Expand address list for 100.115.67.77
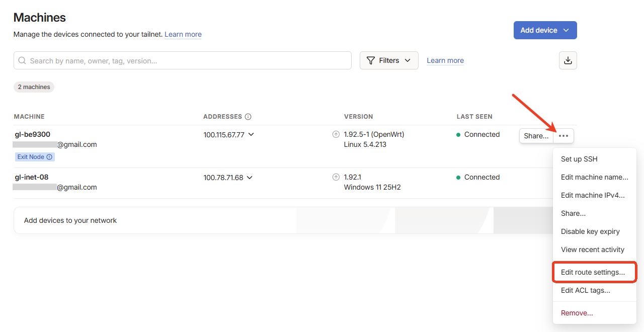The width and height of the screenshot is (644, 332). click(251, 135)
